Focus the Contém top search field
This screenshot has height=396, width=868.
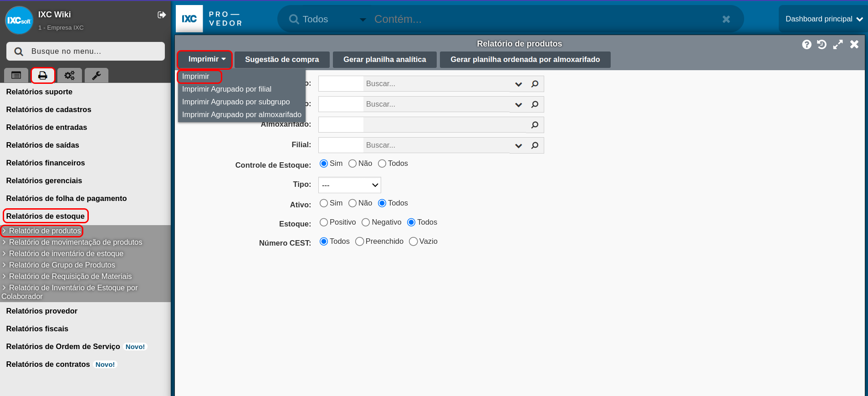(544, 19)
